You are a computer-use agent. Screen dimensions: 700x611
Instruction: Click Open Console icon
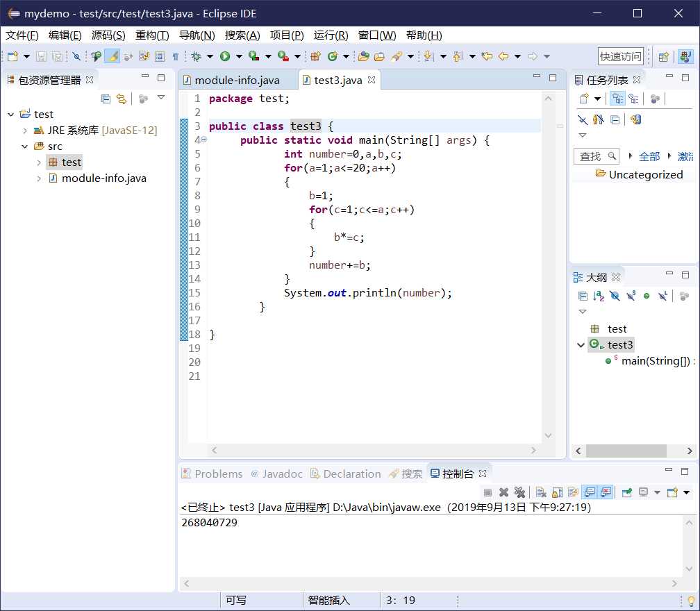coord(672,492)
